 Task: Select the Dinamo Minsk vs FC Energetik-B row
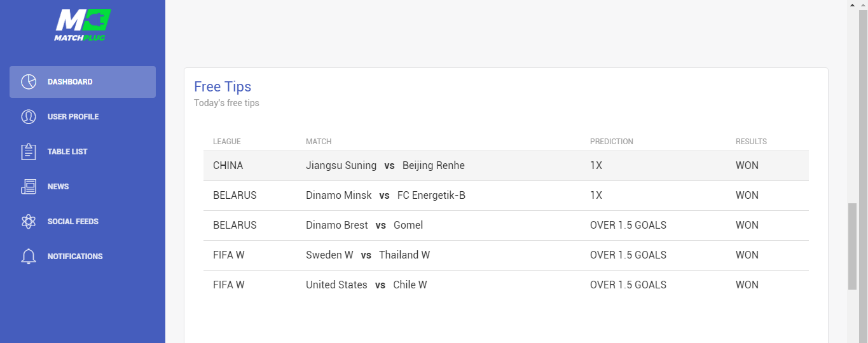pyautogui.click(x=385, y=196)
